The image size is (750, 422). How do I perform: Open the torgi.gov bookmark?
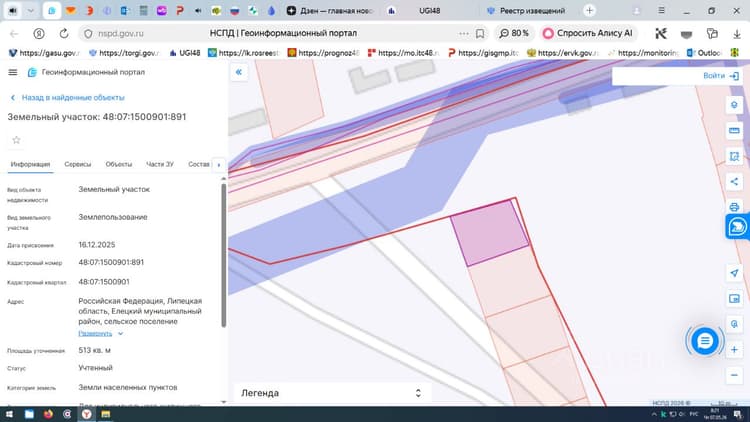pos(124,53)
